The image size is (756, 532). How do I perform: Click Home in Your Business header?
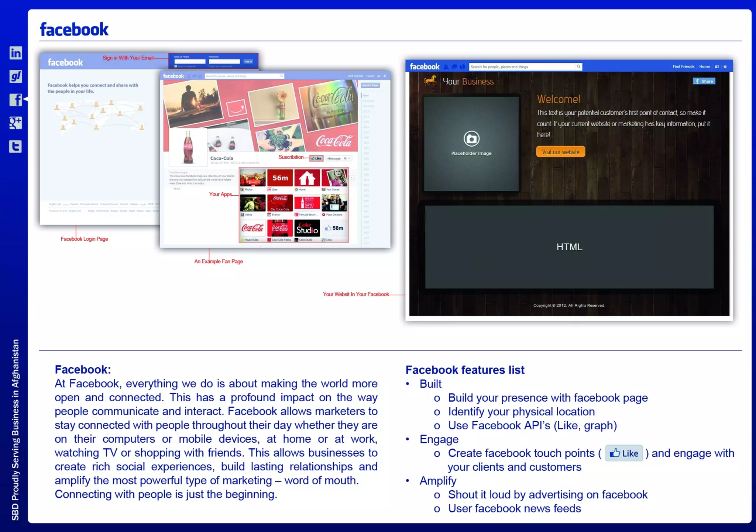tap(704, 66)
